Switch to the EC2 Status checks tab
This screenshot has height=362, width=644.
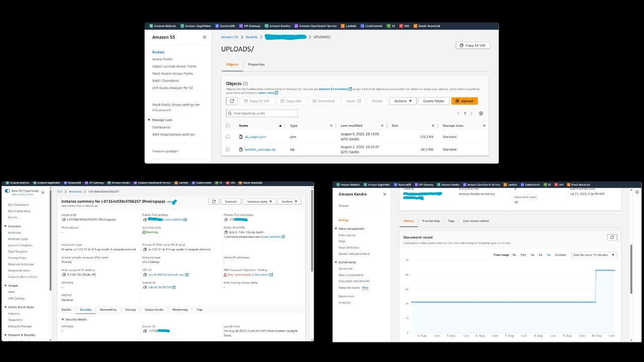pos(154,310)
